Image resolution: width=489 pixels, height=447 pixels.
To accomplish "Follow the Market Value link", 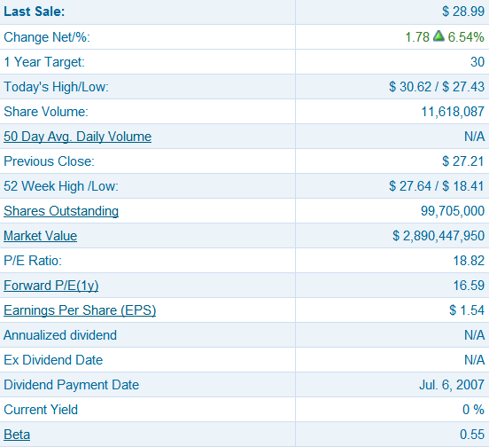I will 40,236.
